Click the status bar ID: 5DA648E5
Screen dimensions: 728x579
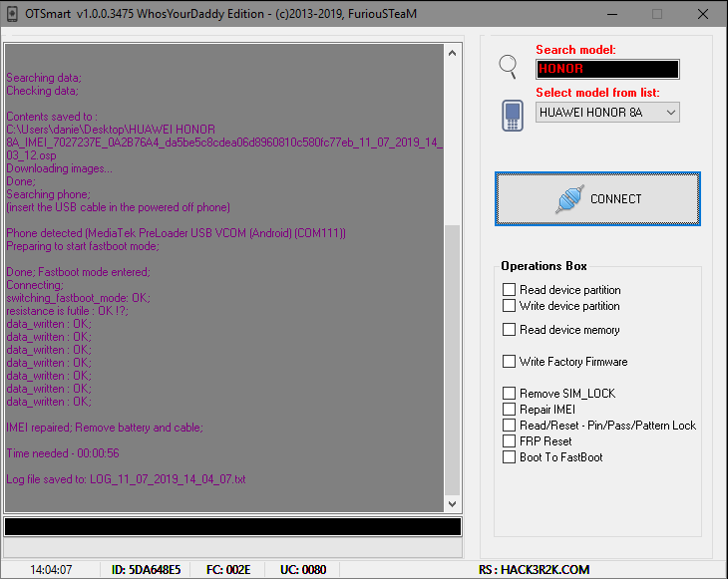146,570
